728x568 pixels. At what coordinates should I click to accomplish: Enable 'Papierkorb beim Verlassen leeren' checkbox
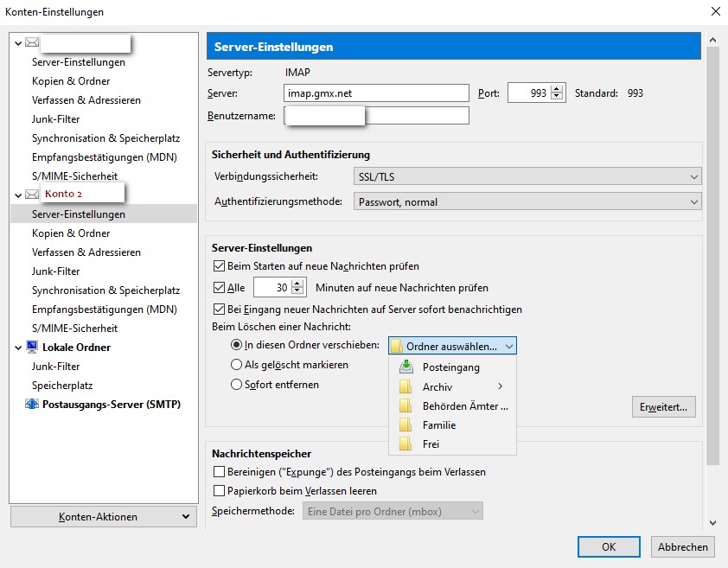219,491
